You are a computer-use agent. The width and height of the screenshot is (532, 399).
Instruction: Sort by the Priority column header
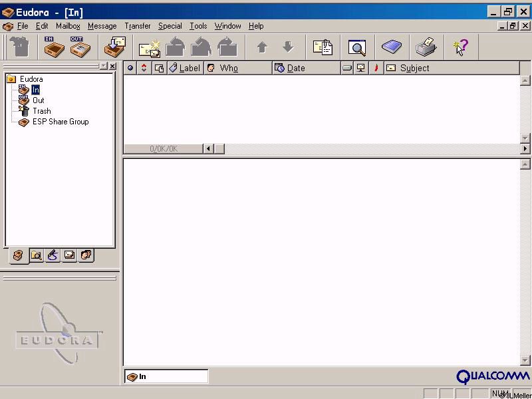click(144, 68)
